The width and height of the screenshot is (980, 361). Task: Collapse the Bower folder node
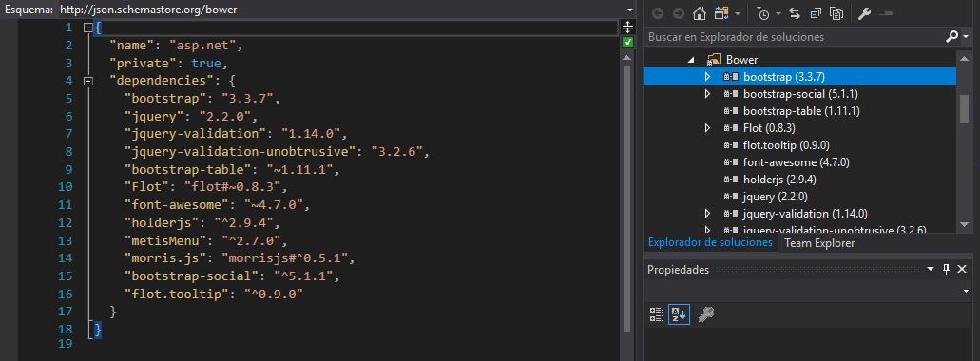pos(691,60)
